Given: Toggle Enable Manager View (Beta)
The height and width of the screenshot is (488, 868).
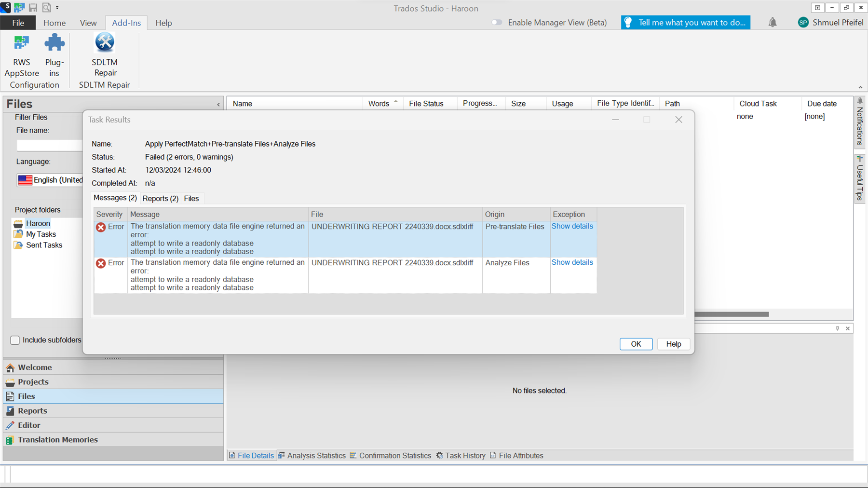Looking at the screenshot, I should [x=497, y=22].
